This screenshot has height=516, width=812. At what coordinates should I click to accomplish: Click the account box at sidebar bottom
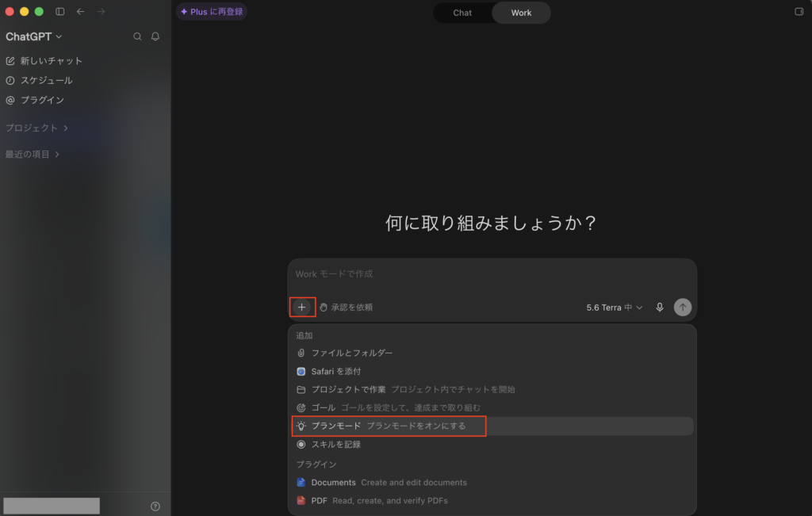coord(52,506)
